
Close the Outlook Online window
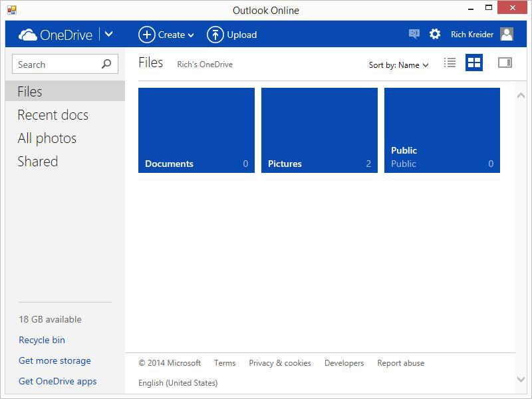coord(512,7)
